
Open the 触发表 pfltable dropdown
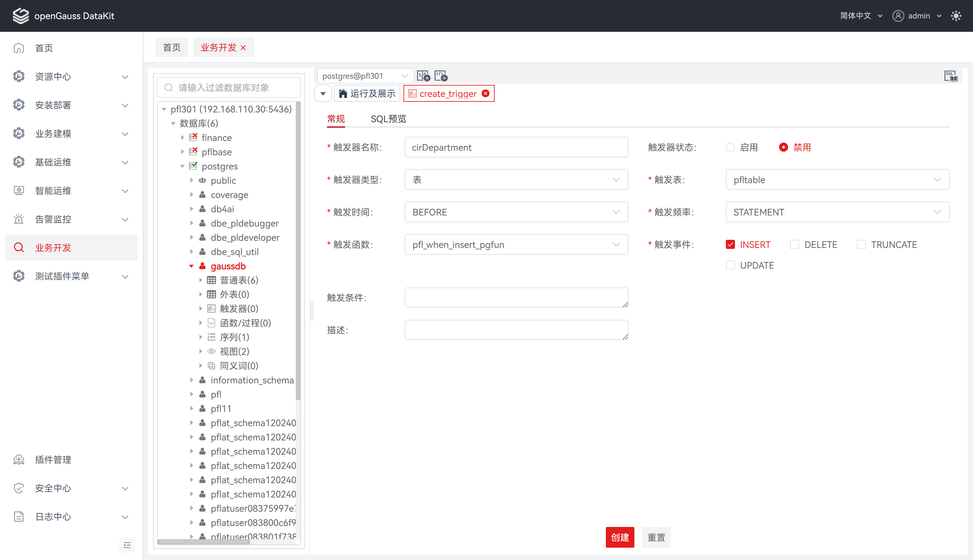click(837, 180)
